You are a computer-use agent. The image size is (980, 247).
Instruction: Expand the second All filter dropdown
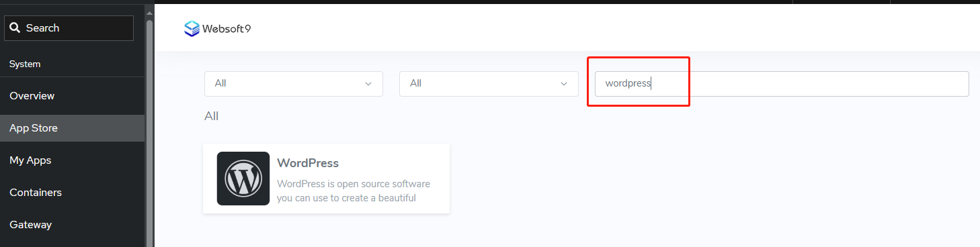tap(489, 84)
